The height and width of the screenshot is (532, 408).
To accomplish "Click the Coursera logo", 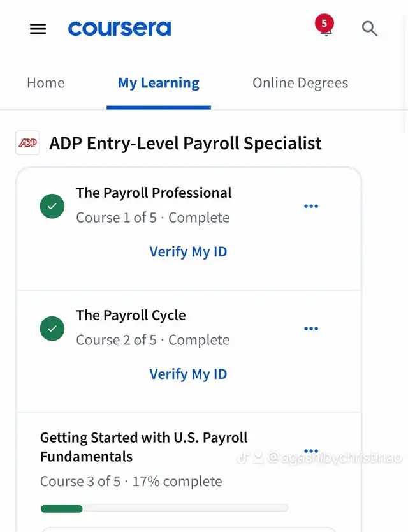I will pyautogui.click(x=119, y=29).
